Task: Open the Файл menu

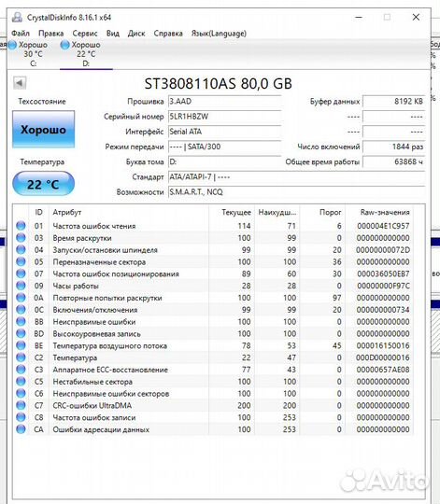Action: pyautogui.click(x=21, y=34)
